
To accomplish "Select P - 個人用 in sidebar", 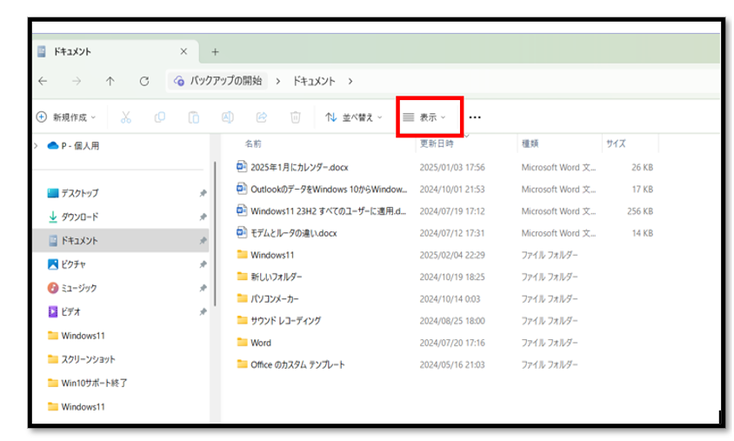I will (73, 146).
